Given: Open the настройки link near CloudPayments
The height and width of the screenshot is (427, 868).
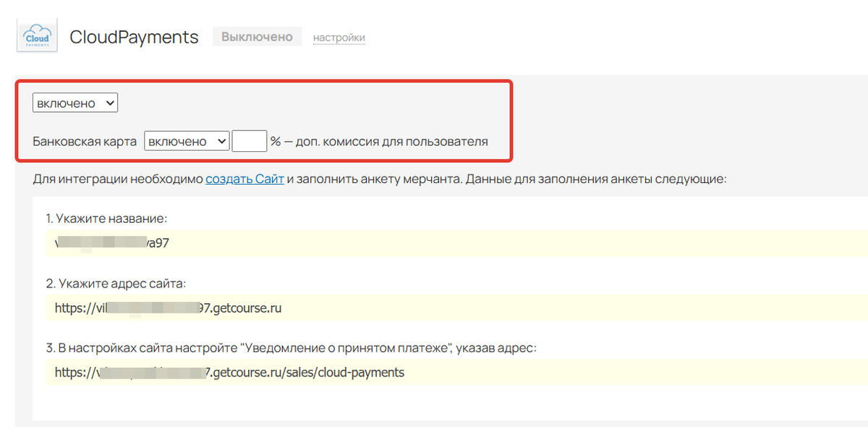Looking at the screenshot, I should point(339,37).
